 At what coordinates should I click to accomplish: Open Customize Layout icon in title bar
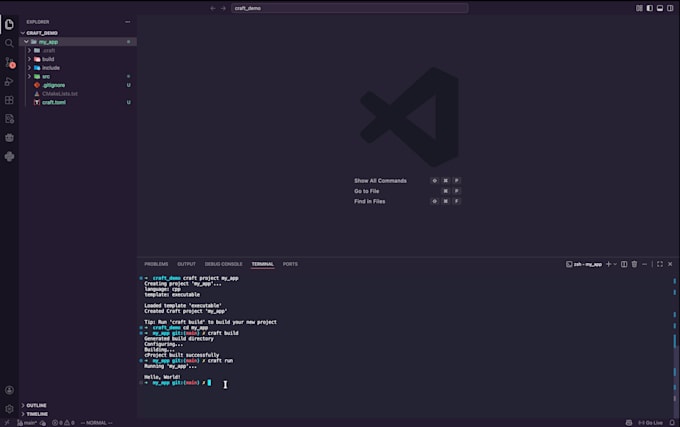[x=639, y=8]
